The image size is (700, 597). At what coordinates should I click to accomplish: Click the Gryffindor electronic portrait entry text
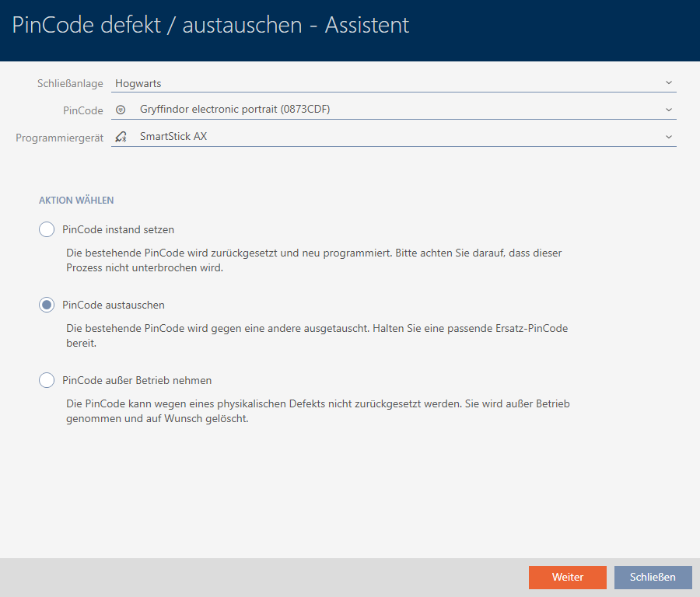click(x=235, y=110)
